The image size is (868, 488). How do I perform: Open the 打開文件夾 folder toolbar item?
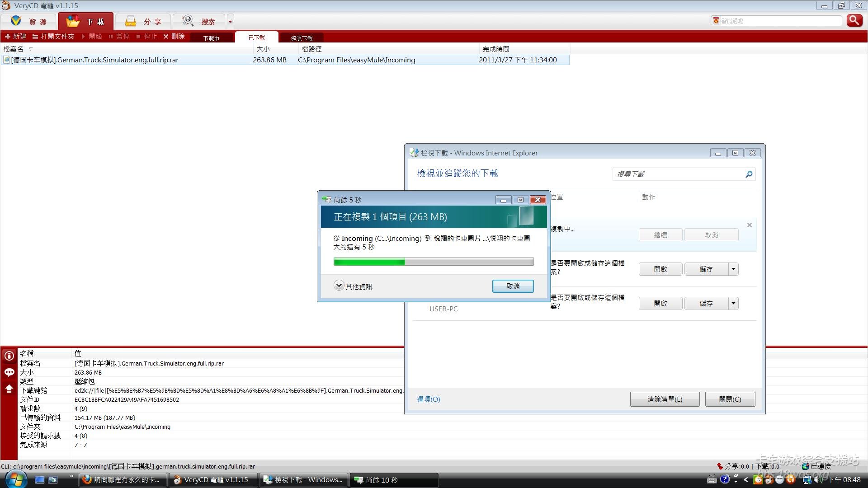pos(53,37)
